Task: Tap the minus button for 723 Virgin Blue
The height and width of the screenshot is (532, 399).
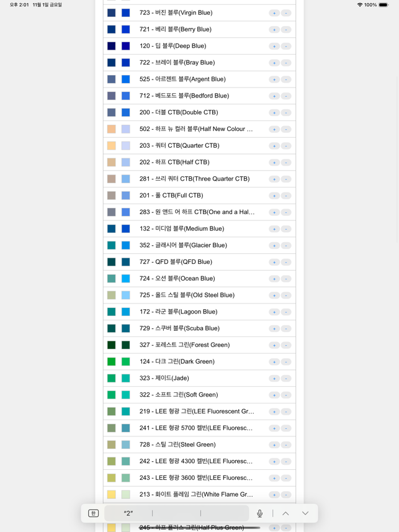Action: [286, 13]
